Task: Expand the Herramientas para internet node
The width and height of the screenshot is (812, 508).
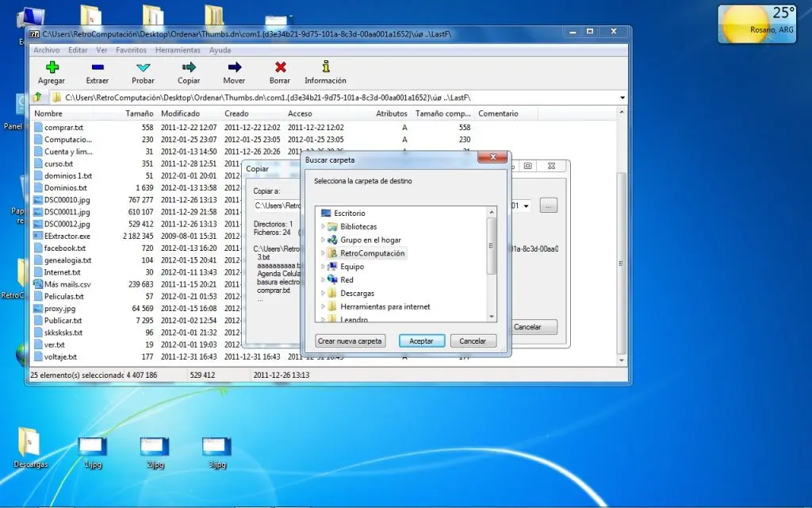Action: click(323, 307)
